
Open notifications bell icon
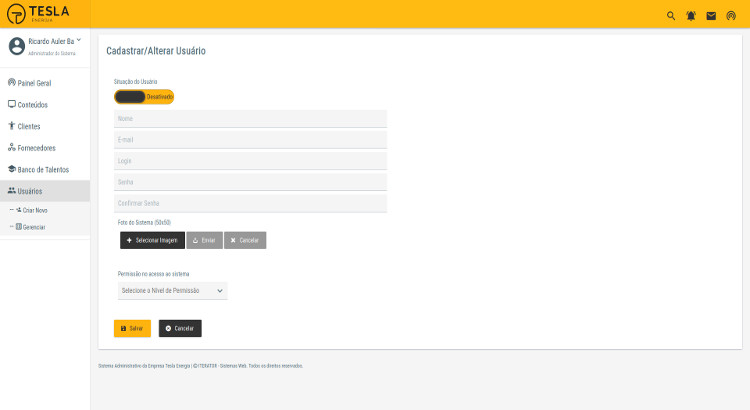(691, 16)
